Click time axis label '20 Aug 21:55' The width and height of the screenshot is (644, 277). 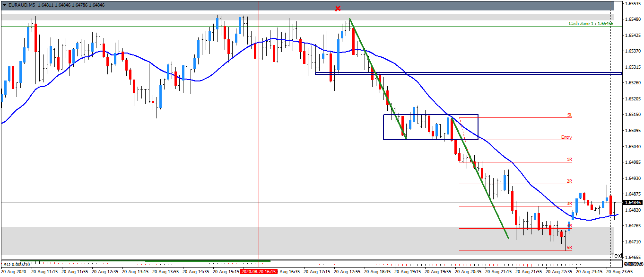click(x=529, y=272)
